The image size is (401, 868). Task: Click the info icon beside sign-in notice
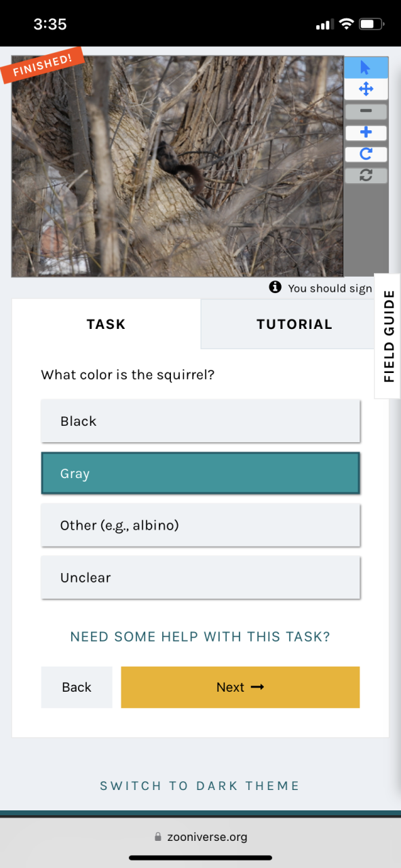275,288
